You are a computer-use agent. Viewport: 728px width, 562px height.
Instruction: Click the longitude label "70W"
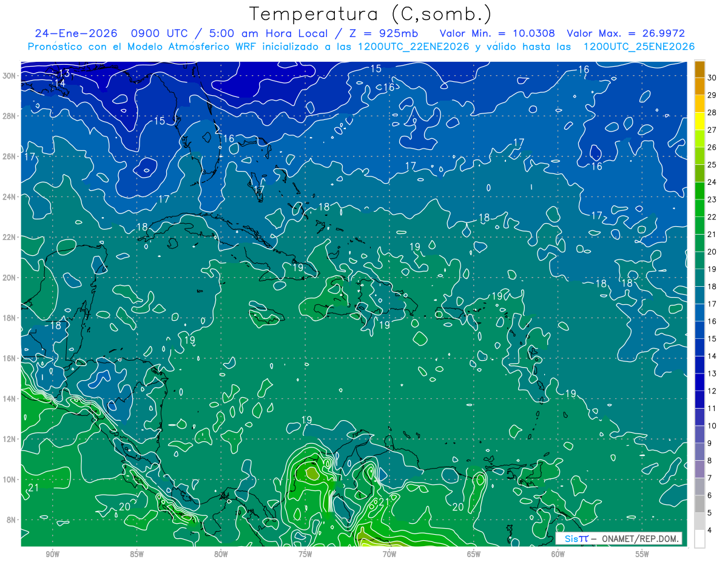tap(389, 555)
